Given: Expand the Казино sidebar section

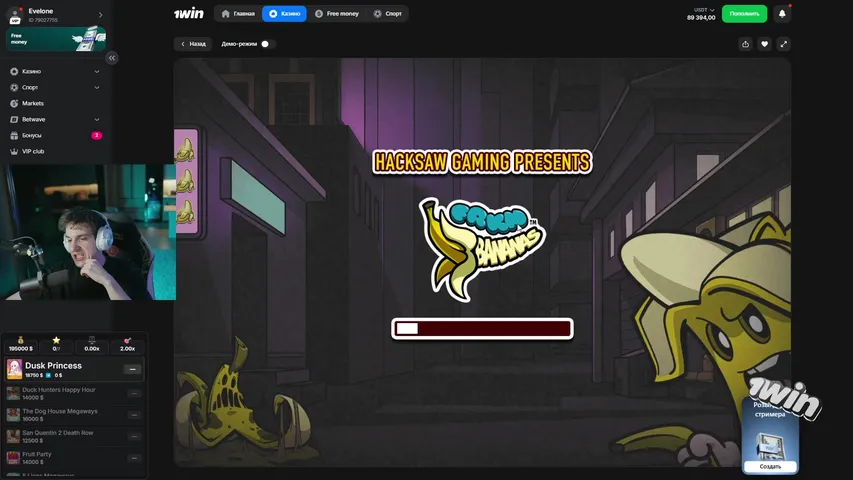Looking at the screenshot, I should 97,71.
